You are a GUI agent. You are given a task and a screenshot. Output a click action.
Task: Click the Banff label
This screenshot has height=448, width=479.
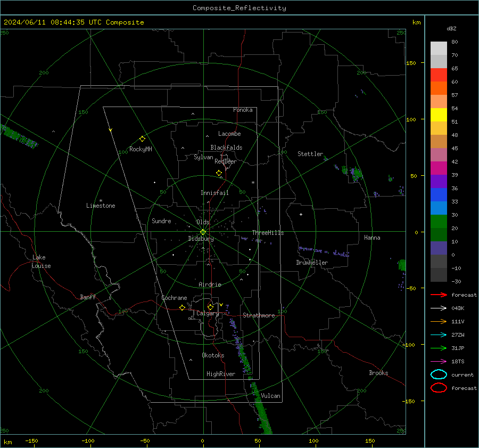[x=88, y=297]
